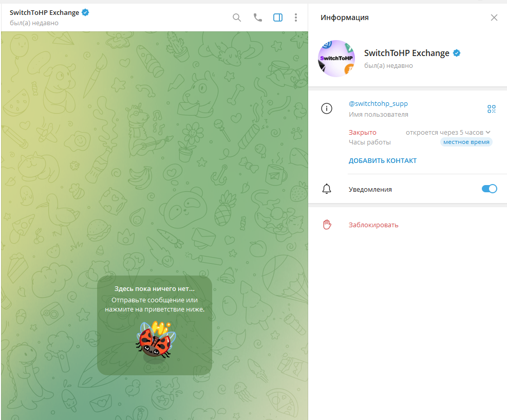507x420 pixels.
Task: Click the SwitchToHP Exchange name in info panel
Action: tap(406, 53)
